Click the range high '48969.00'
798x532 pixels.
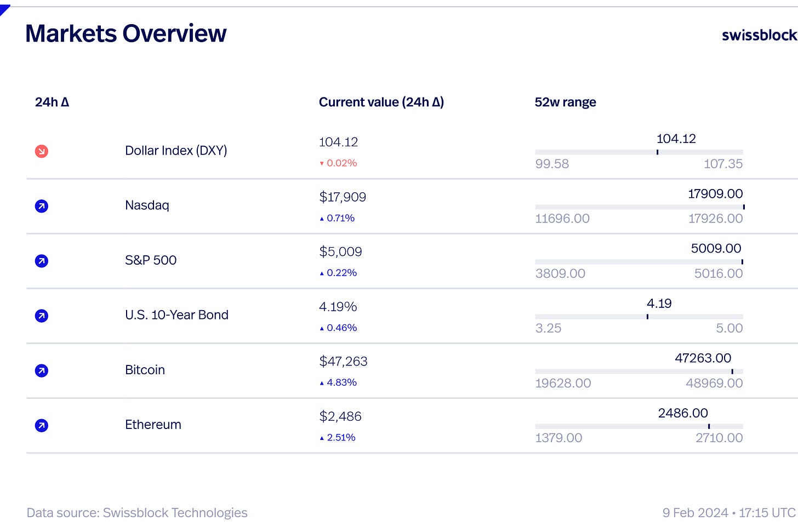pyautogui.click(x=714, y=383)
